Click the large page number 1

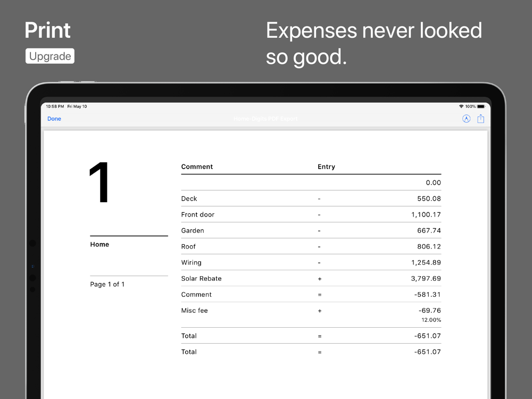click(x=99, y=182)
